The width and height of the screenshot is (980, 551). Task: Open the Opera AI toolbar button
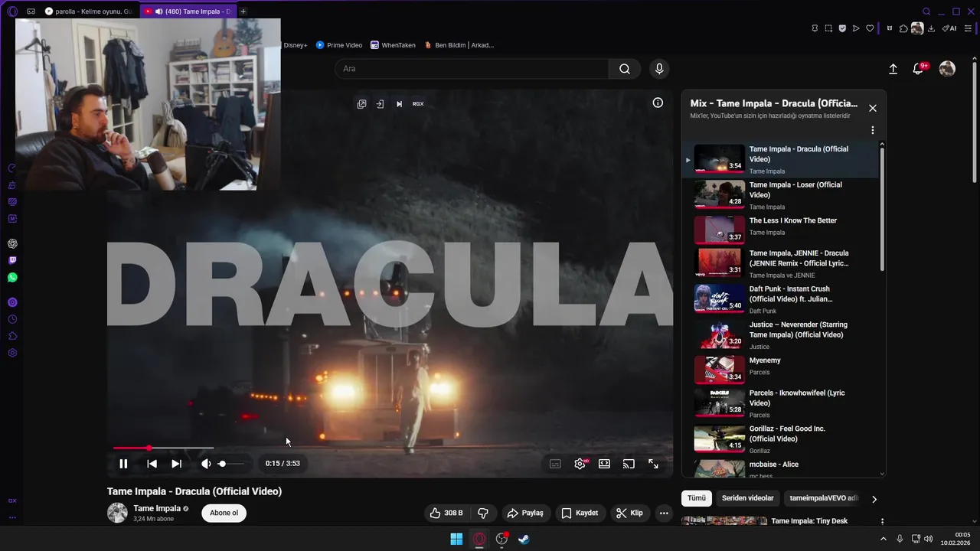point(949,28)
